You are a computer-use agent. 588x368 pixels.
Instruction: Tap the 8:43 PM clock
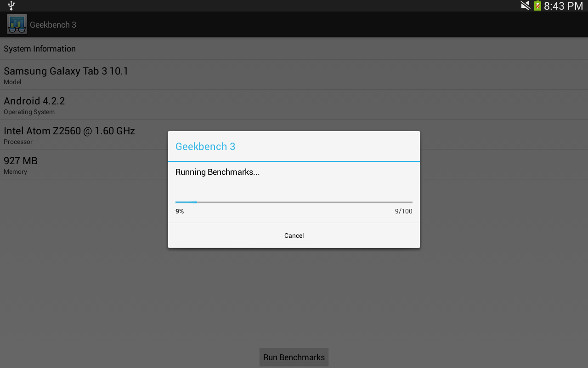[x=563, y=6]
